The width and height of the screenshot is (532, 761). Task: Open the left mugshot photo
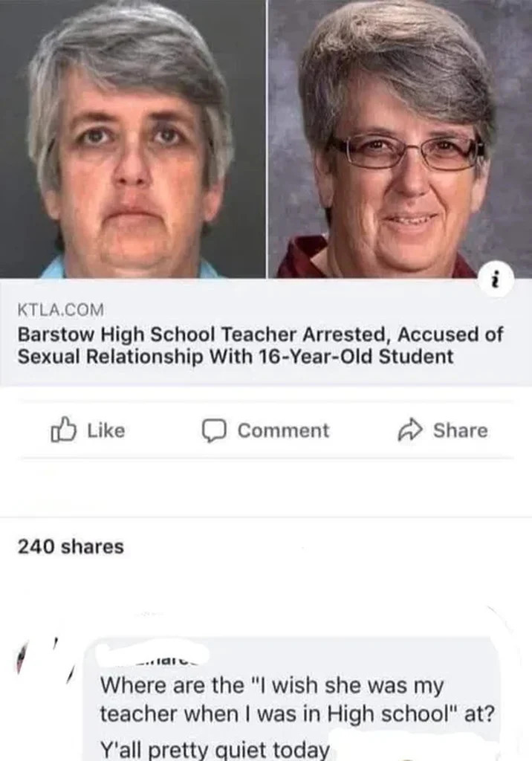coord(132,139)
